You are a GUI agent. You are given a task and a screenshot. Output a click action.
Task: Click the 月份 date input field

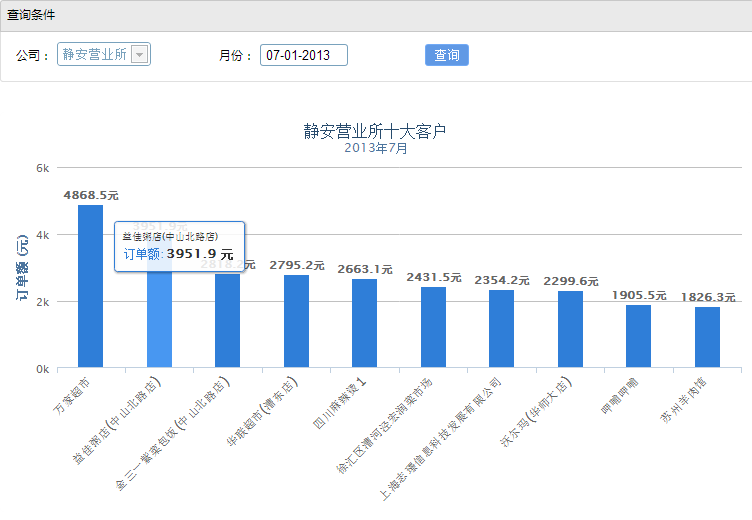point(304,55)
